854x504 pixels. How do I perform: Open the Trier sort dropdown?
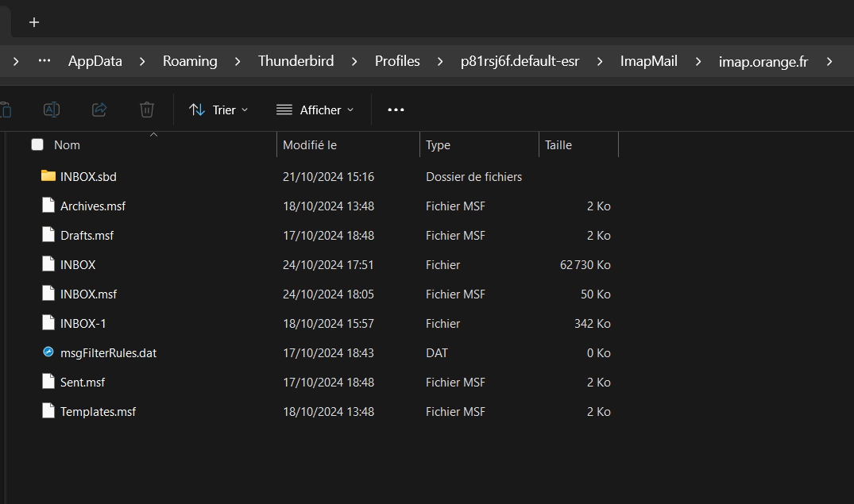pyautogui.click(x=218, y=110)
